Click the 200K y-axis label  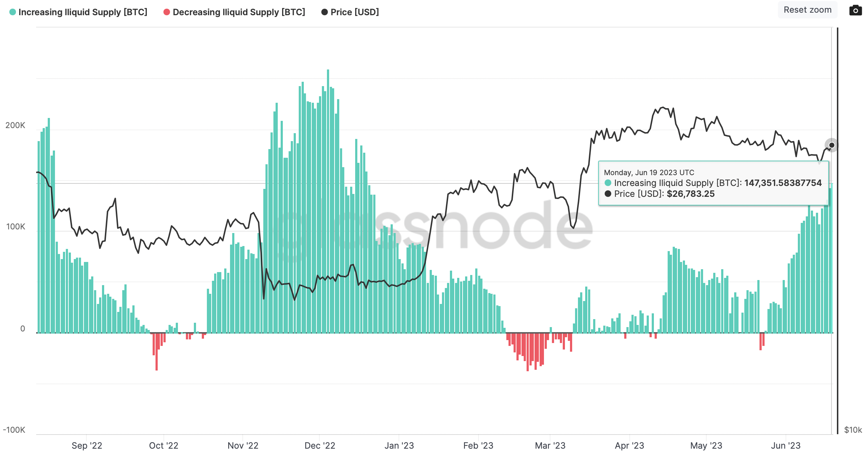point(15,126)
